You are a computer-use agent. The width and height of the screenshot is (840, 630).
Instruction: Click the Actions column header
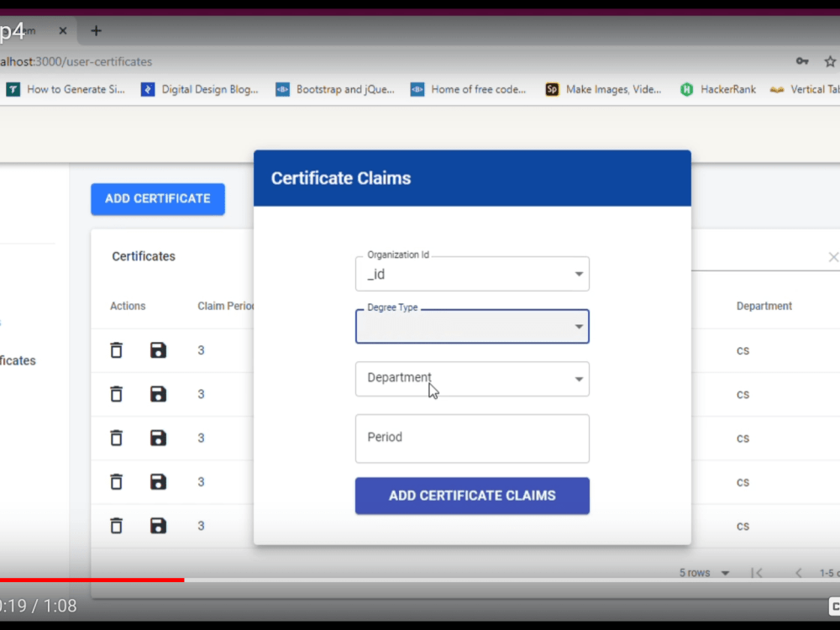[x=128, y=306]
